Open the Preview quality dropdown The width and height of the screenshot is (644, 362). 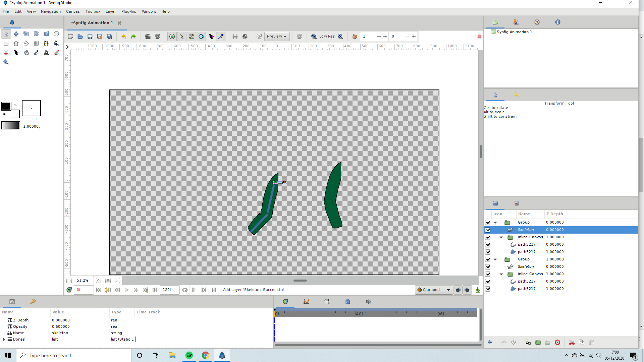point(277,37)
